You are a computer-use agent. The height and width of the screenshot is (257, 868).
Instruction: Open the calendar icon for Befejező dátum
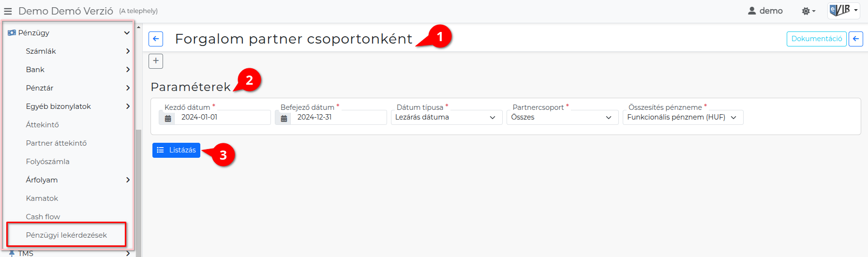pos(284,118)
